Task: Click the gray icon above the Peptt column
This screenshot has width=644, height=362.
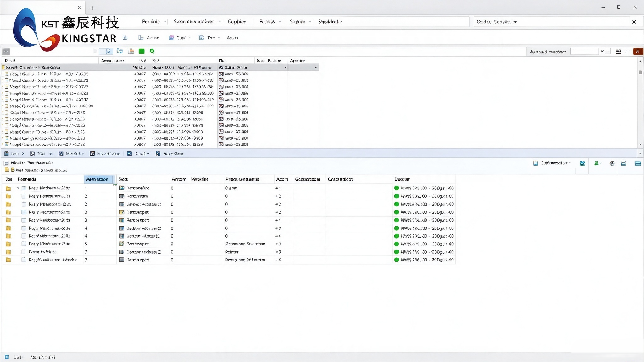Action: (6, 52)
